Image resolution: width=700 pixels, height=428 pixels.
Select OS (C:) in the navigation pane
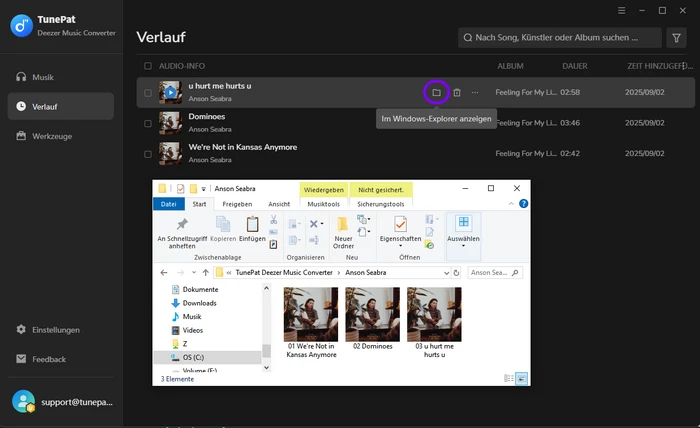click(208, 357)
